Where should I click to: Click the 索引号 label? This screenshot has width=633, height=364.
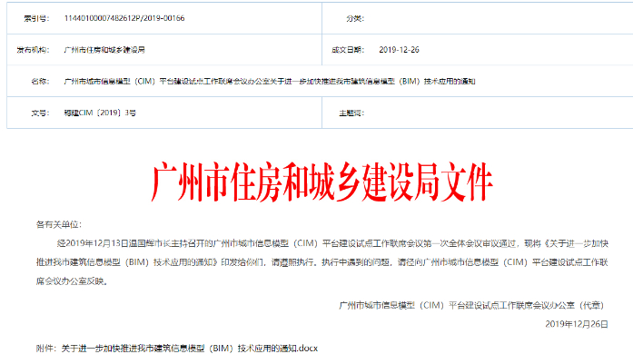(36, 18)
